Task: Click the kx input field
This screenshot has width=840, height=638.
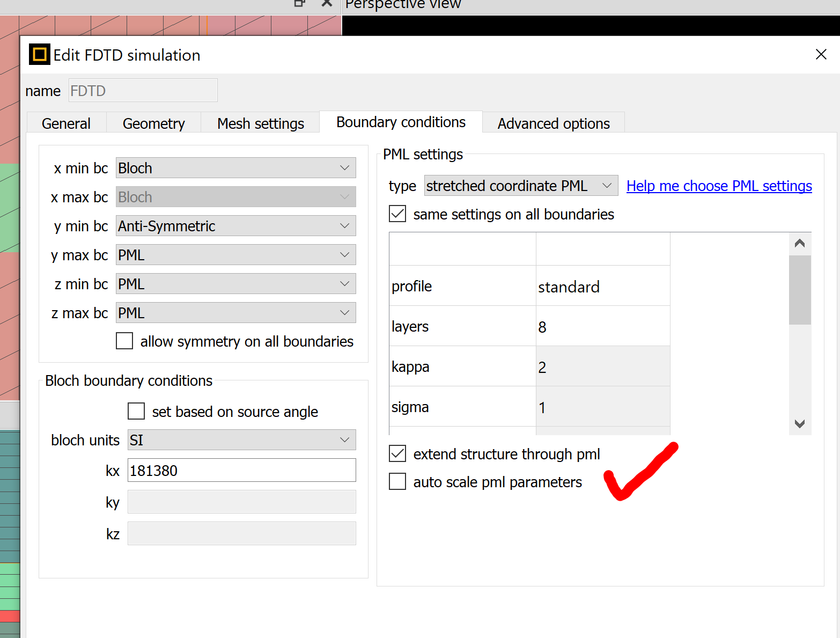Action: pyautogui.click(x=241, y=471)
